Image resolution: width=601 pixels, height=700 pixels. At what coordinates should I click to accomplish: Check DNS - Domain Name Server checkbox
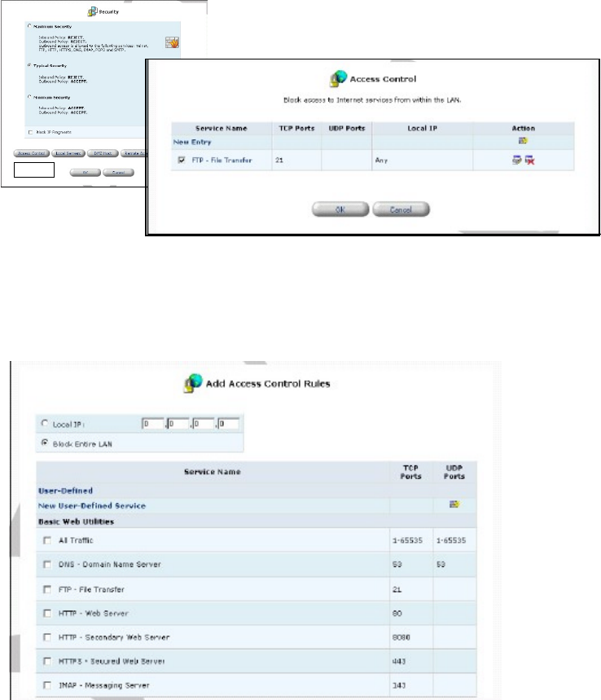(x=47, y=564)
